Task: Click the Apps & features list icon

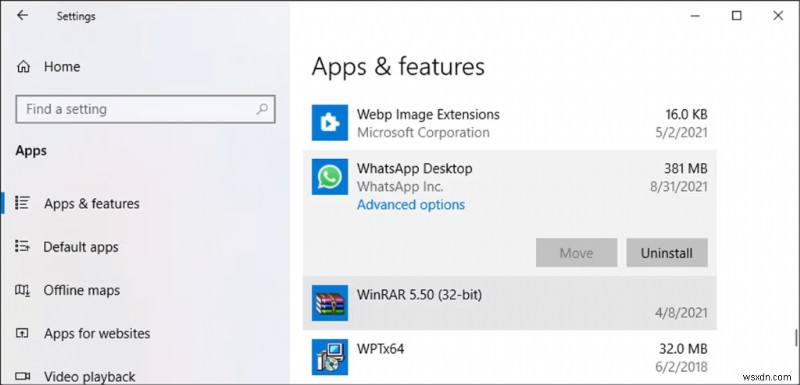Action: tap(22, 203)
